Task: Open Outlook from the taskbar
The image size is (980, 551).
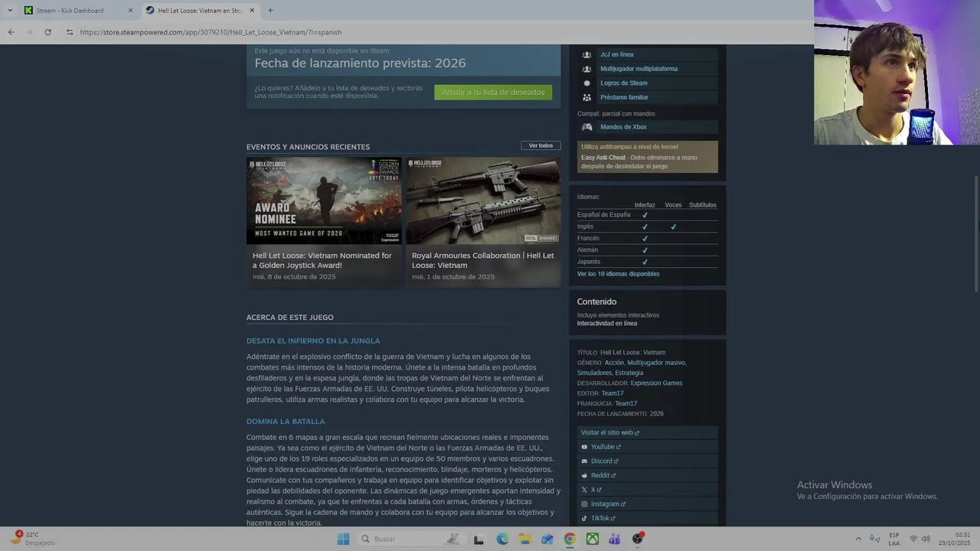Action: pos(547,539)
